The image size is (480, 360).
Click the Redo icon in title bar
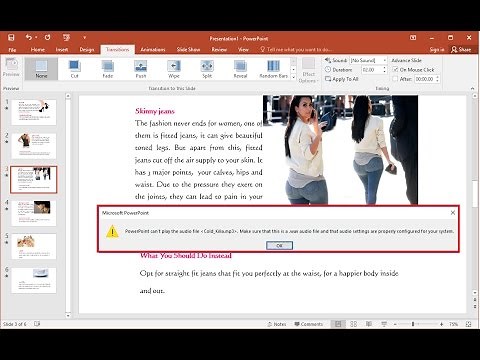tap(47, 37)
